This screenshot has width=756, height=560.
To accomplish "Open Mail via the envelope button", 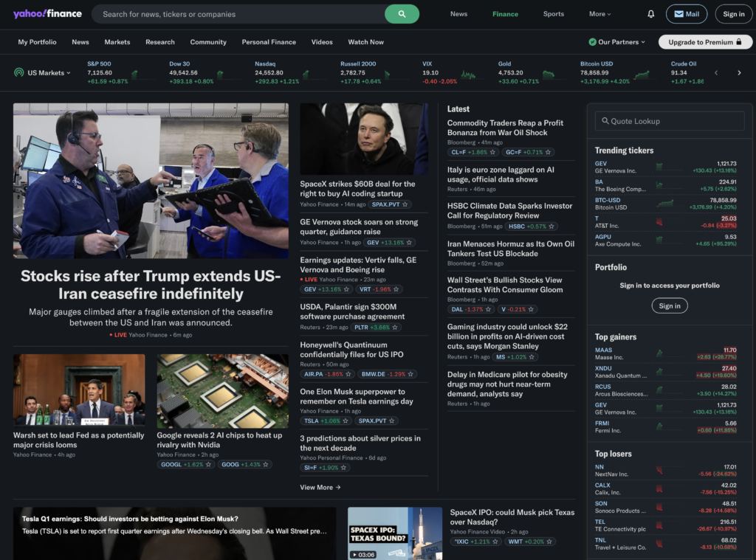I will click(x=687, y=14).
